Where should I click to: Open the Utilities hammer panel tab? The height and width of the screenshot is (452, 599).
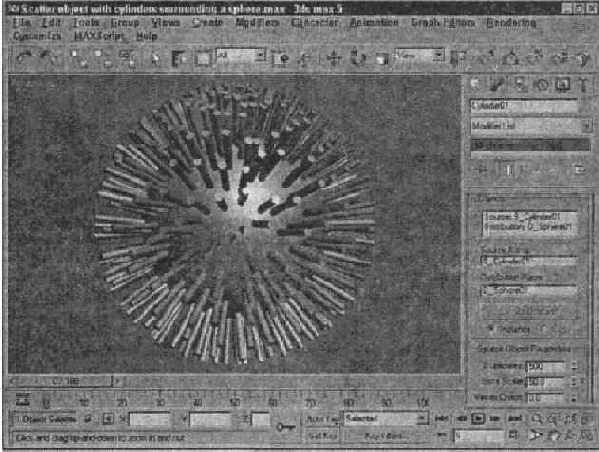tap(582, 84)
